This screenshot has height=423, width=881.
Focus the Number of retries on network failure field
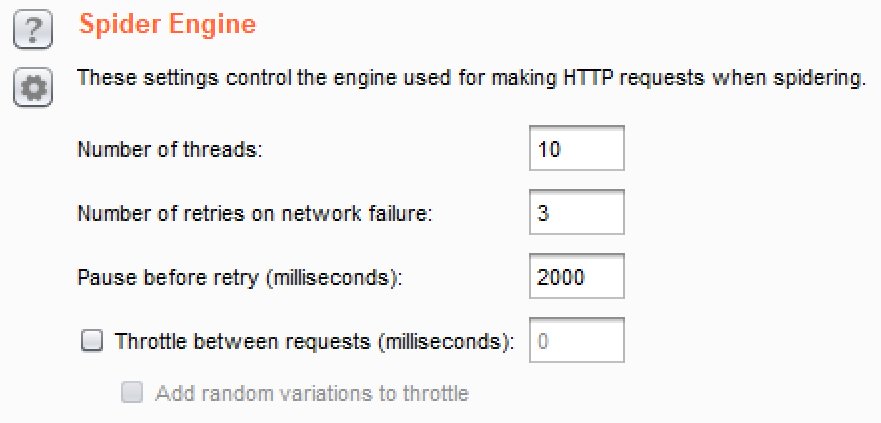[577, 214]
